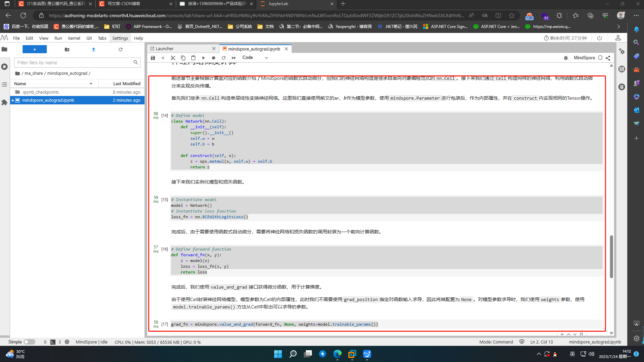Open taskbar search magnifier
Viewport: 644px width, 362px height.
[x=293, y=354]
